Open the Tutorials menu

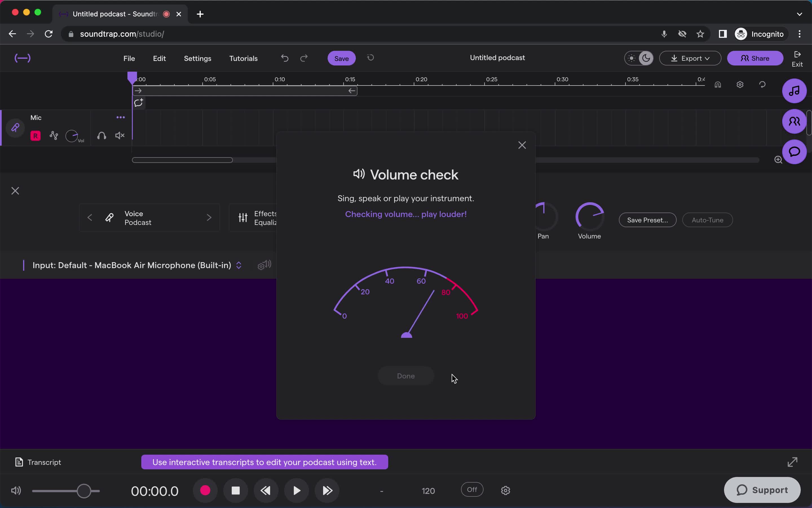tap(243, 58)
